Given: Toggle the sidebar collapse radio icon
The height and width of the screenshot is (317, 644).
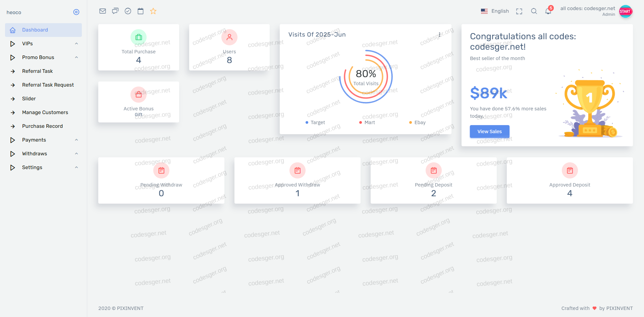Looking at the screenshot, I should point(76,12).
